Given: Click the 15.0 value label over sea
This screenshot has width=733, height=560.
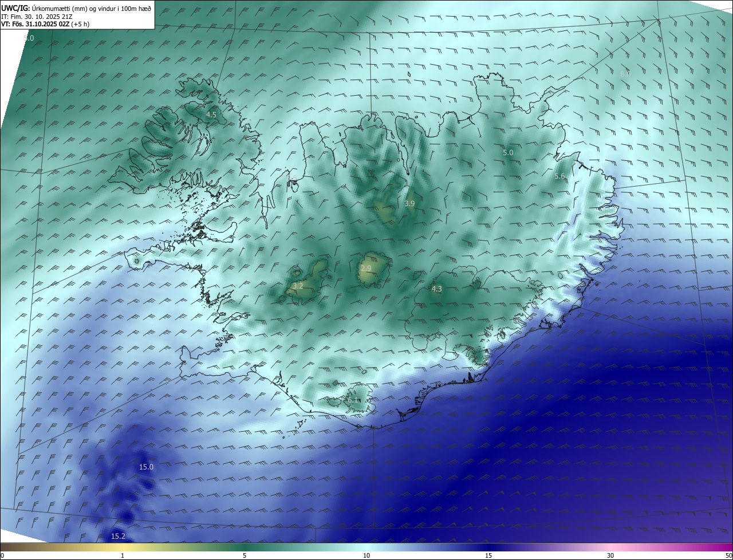Looking at the screenshot, I should point(146,467).
